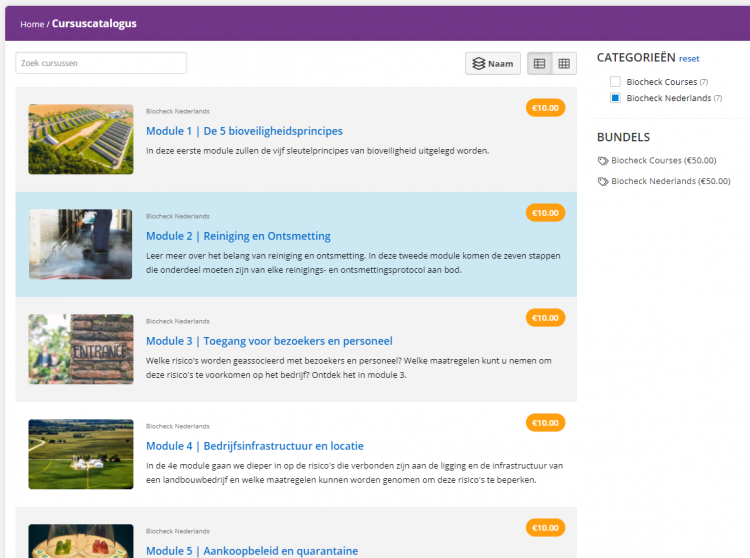Open the Naam sort dropdown
The height and width of the screenshot is (558, 750).
[x=493, y=64]
